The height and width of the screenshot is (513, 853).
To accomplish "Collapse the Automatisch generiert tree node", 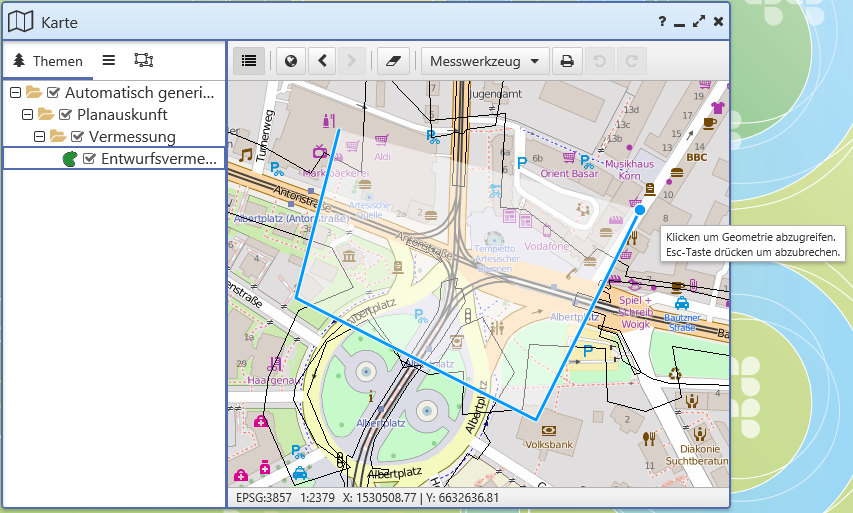I will point(16,93).
